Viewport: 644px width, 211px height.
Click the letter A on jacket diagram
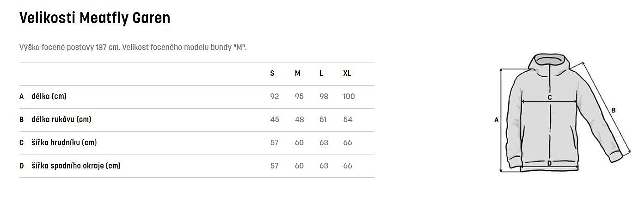497,120
